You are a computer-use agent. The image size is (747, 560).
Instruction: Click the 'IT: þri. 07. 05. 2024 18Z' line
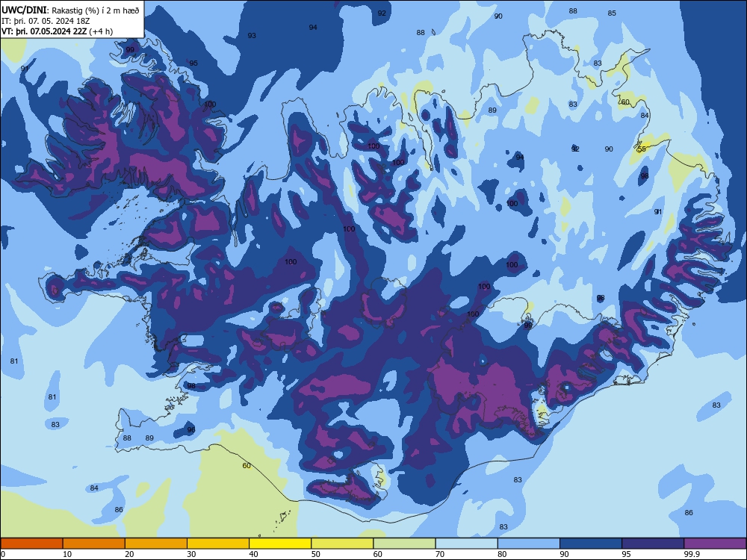pyautogui.click(x=46, y=21)
